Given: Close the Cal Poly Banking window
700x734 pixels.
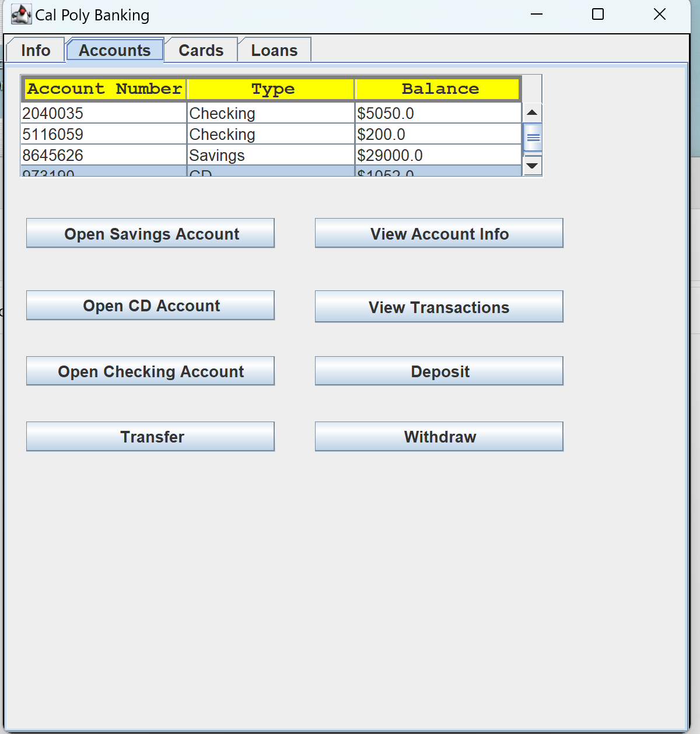Looking at the screenshot, I should 660,14.
